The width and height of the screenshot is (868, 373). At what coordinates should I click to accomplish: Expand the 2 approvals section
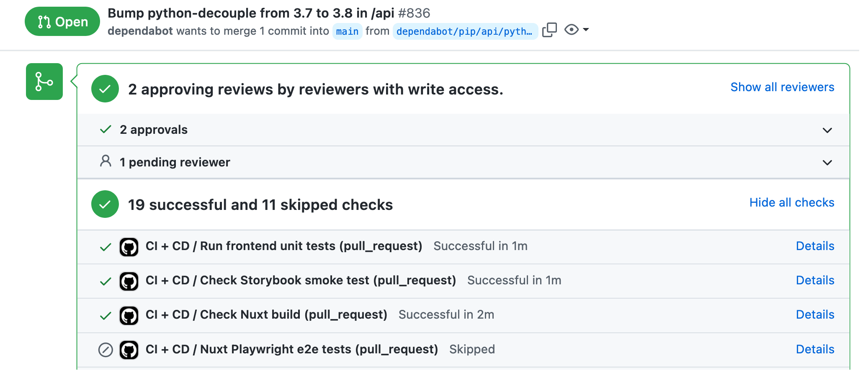click(827, 130)
